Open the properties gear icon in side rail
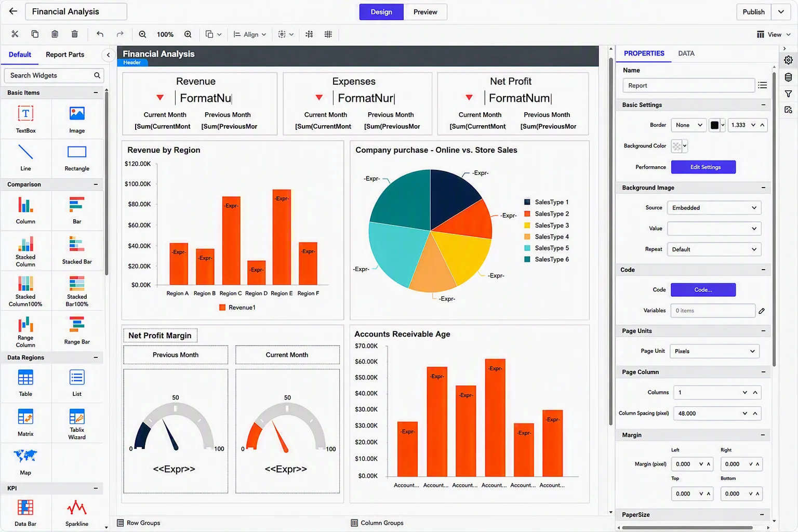The image size is (798, 532). pyautogui.click(x=788, y=60)
